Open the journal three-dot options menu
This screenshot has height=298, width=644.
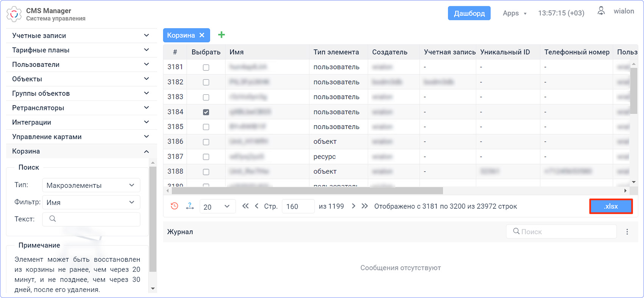pos(627,232)
